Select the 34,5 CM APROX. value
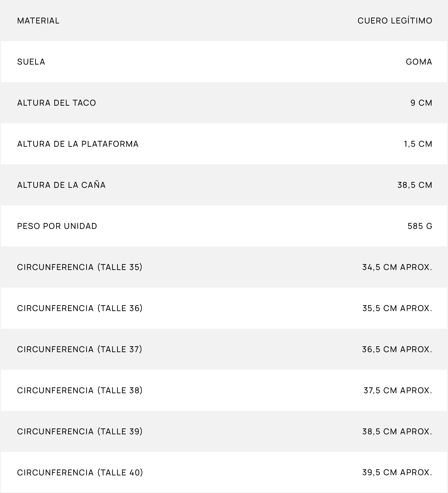448x493 pixels. pyautogui.click(x=397, y=267)
